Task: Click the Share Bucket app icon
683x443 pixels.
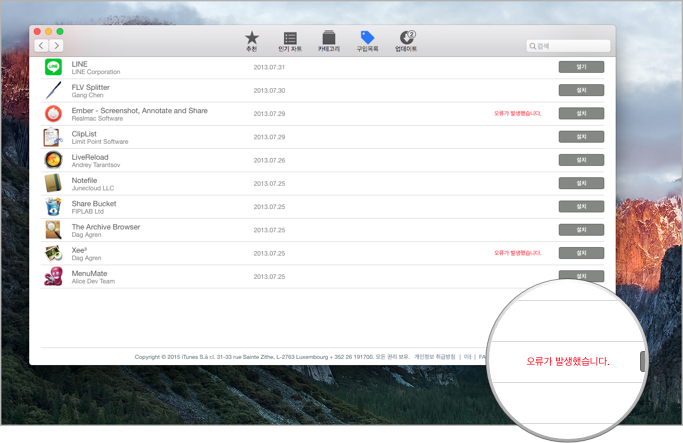Action: tap(53, 206)
